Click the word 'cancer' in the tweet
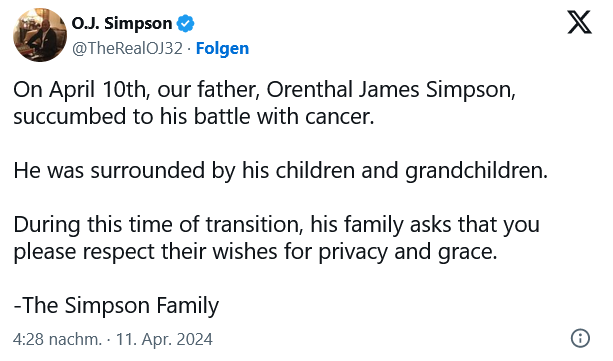Image resolution: width=613 pixels, height=361 pixels. click(x=337, y=117)
